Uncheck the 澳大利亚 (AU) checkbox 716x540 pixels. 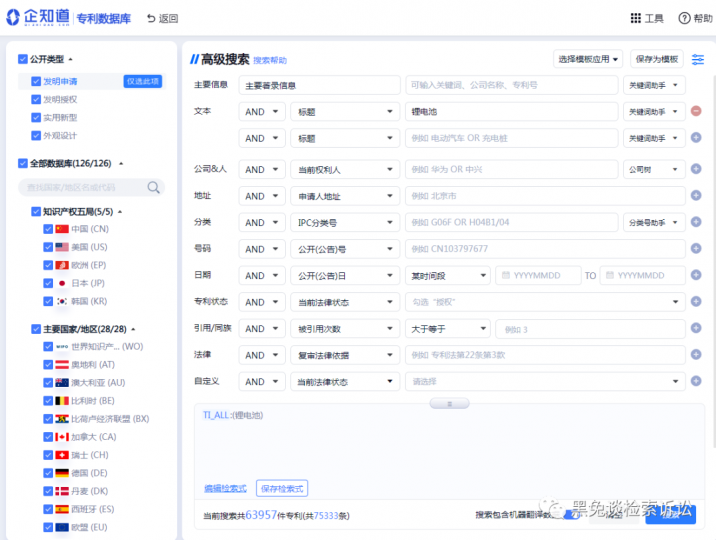tap(48, 383)
